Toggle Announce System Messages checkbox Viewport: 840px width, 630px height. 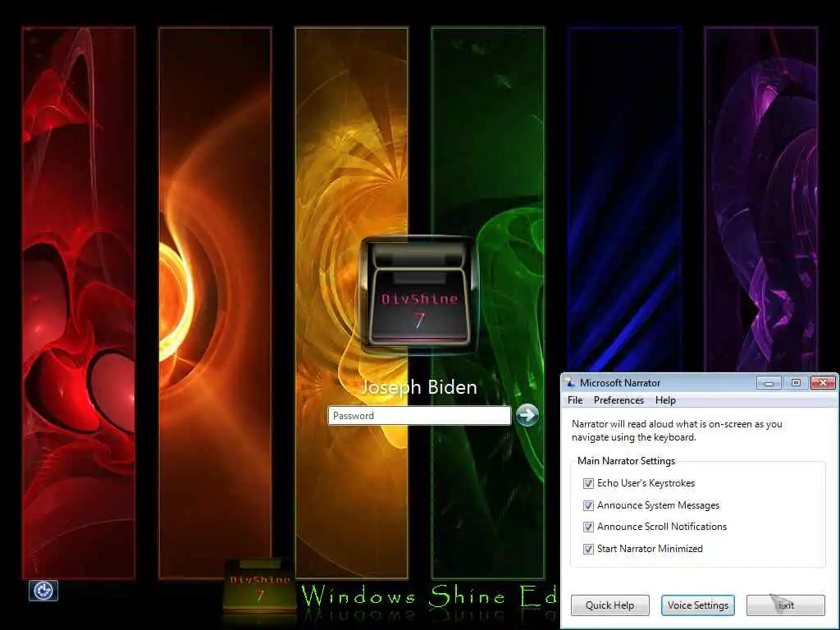click(588, 505)
